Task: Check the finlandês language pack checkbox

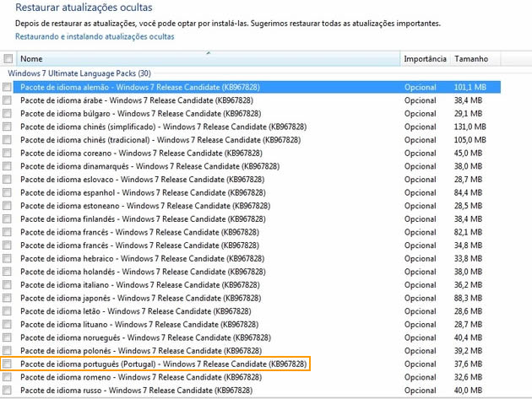Action: pyautogui.click(x=7, y=219)
